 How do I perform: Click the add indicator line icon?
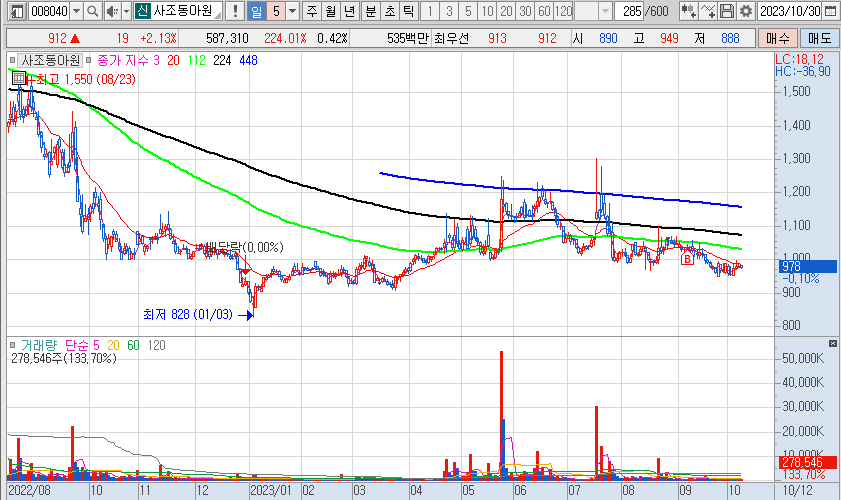708,11
